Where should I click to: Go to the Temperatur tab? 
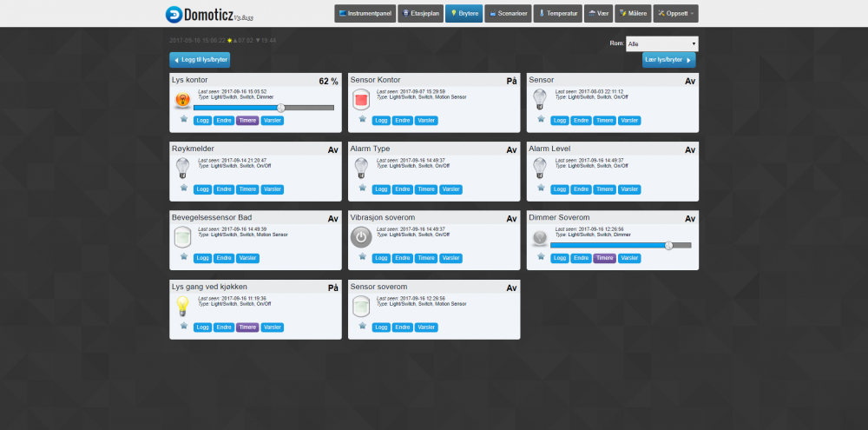point(556,14)
